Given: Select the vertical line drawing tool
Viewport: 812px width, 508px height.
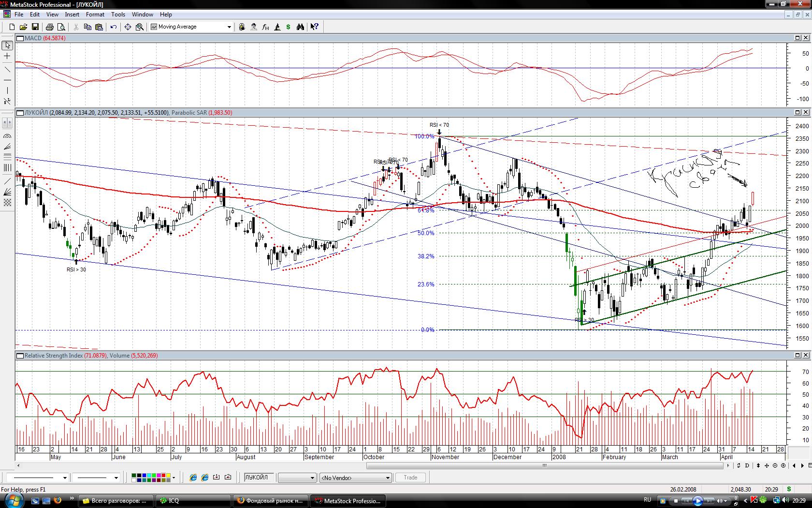Looking at the screenshot, I should 7,90.
